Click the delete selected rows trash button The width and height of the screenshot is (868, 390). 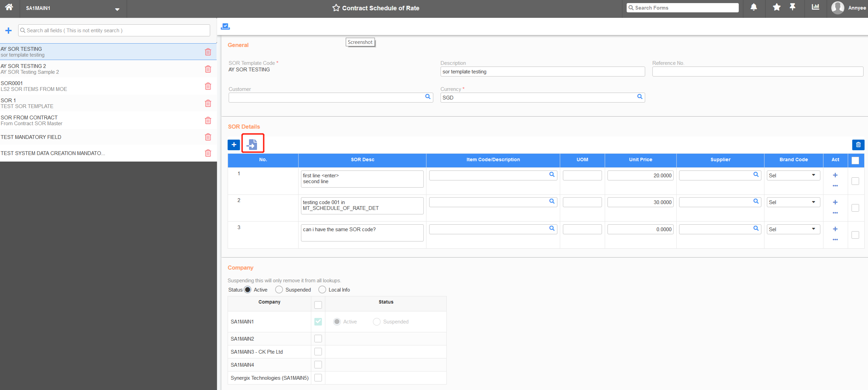coord(858,144)
